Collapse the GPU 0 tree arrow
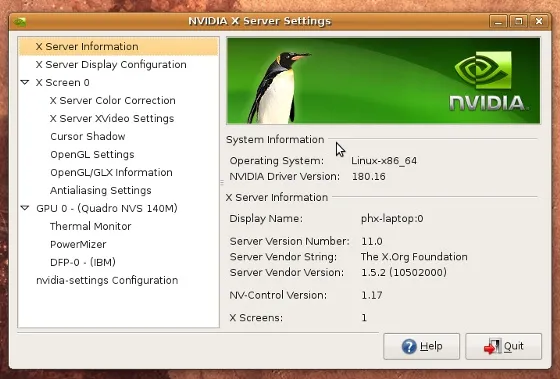Viewport: 560px width, 379px height. point(25,208)
